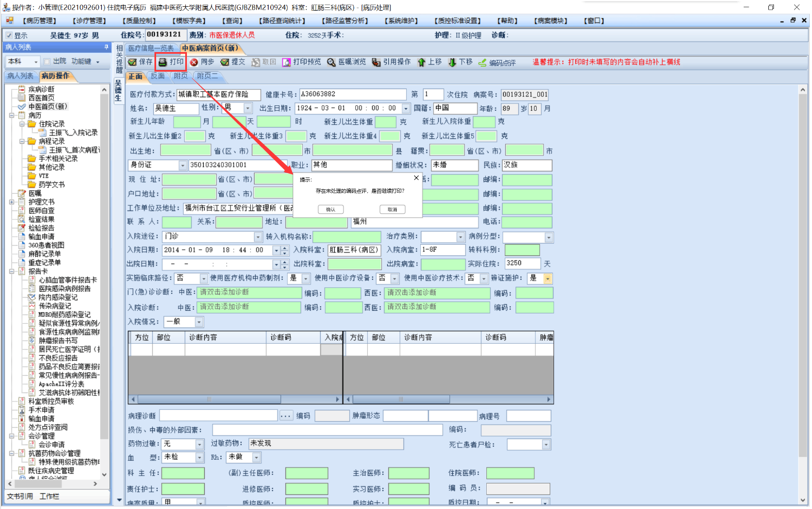Click 确认 in the prompt dialog
Viewport: 812px width, 509px height.
click(x=331, y=209)
